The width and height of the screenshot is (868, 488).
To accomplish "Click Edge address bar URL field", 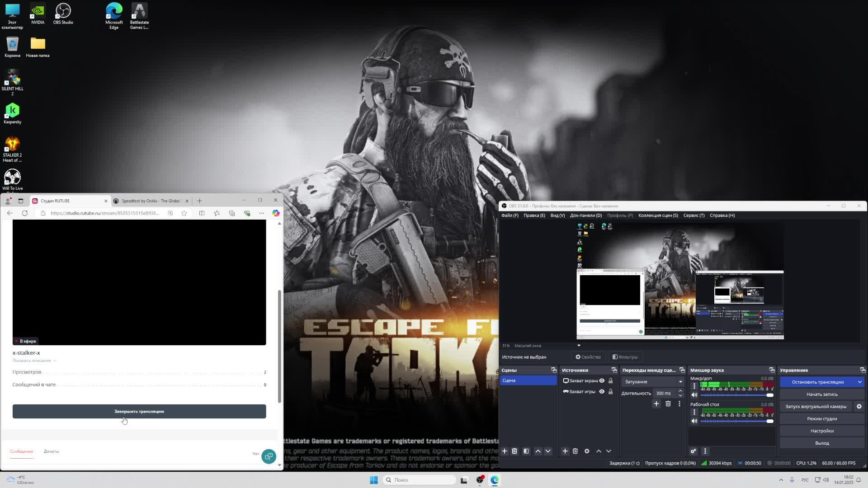I will pyautogui.click(x=105, y=213).
